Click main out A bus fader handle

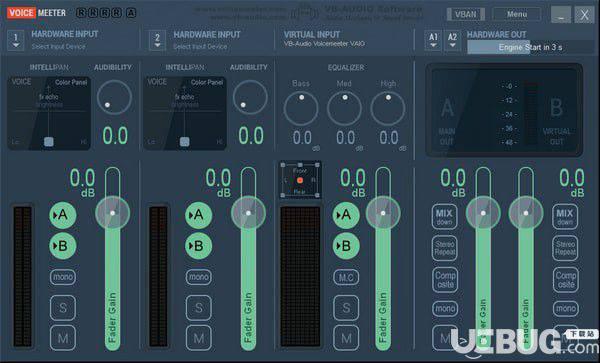(x=483, y=213)
